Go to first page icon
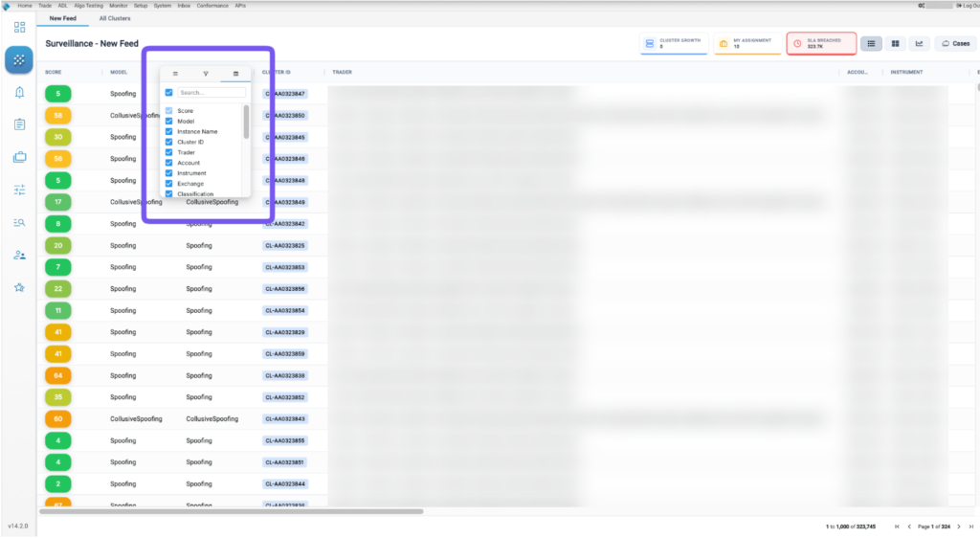This screenshot has height=538, width=980. (897, 527)
